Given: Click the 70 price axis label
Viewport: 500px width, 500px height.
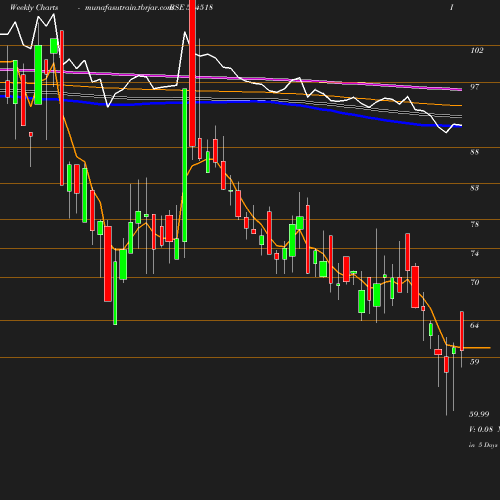Looking at the screenshot, I should (474, 282).
